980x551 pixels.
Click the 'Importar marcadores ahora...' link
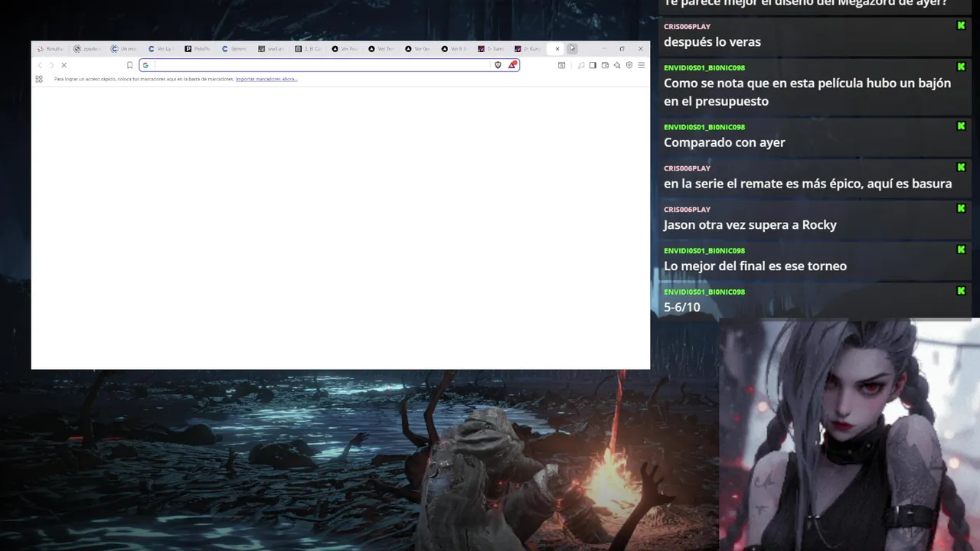(266, 79)
